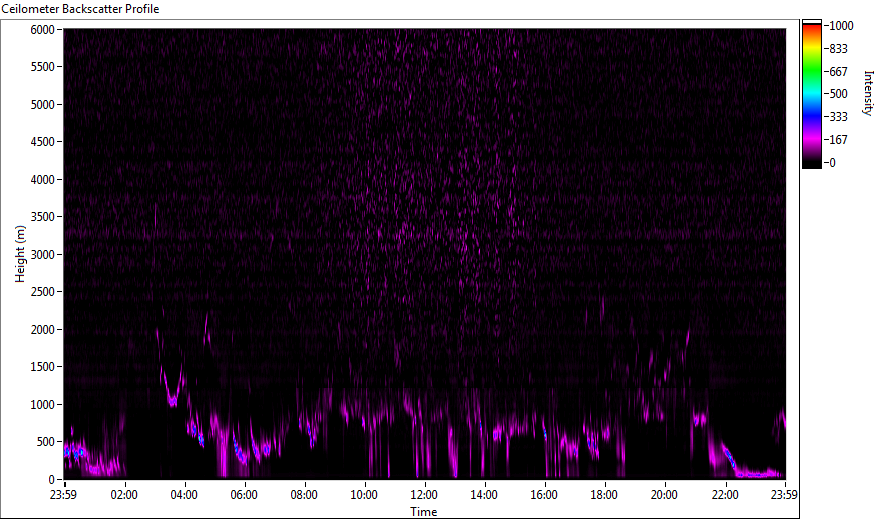
Task: Click the 3000 height tick label
Action: point(43,255)
